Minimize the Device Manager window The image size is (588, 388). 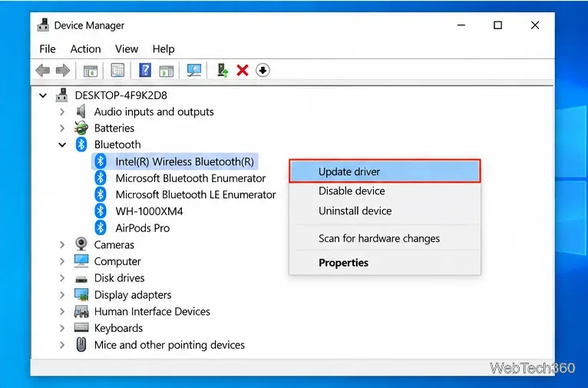tap(461, 25)
